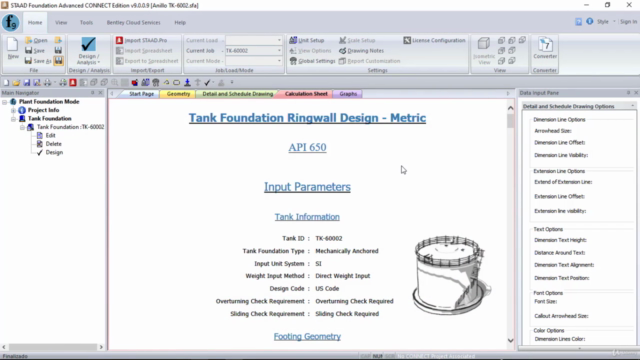Screen dimensions: 640x360
Task: Click the red STAAD import icon in quick toolbar
Action: (73, 82)
